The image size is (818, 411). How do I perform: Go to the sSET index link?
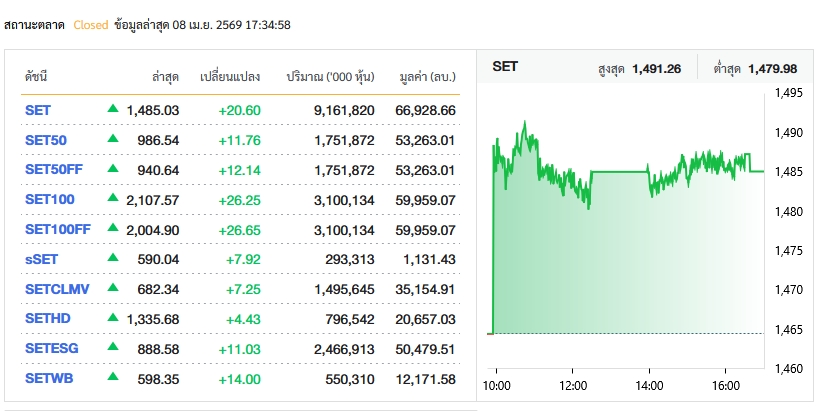42,260
